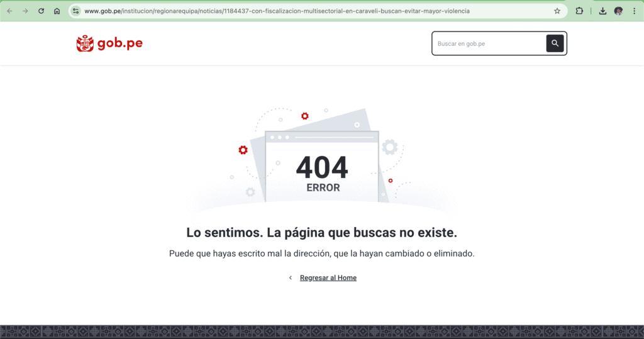The height and width of the screenshot is (339, 644).
Task: Follow the 'Regresar al Home' link
Action: coord(328,277)
